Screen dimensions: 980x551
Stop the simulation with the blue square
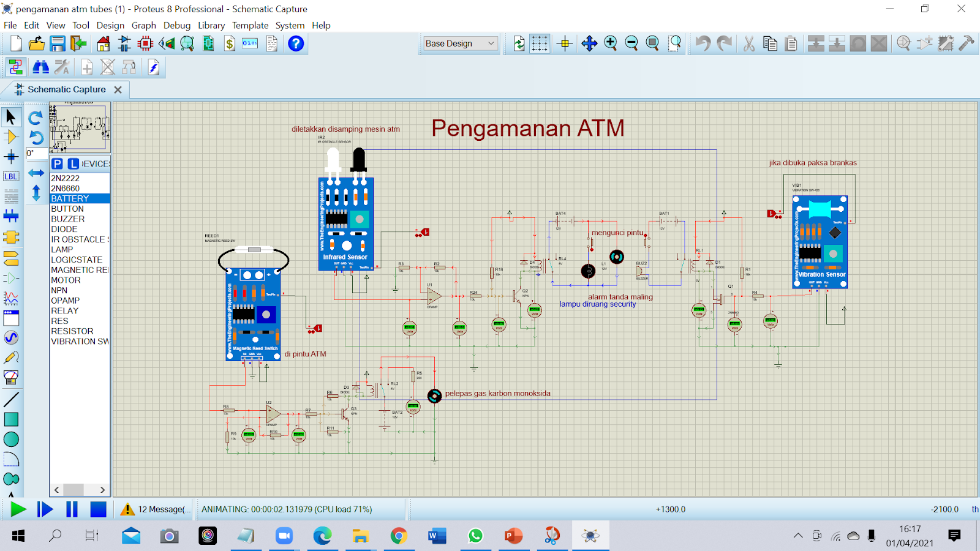98,509
